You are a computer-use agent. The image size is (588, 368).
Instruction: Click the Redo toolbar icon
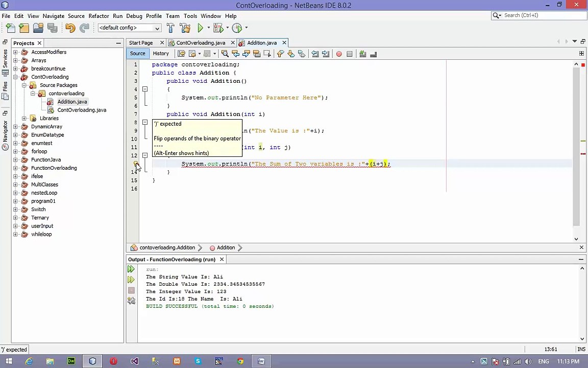point(84,28)
